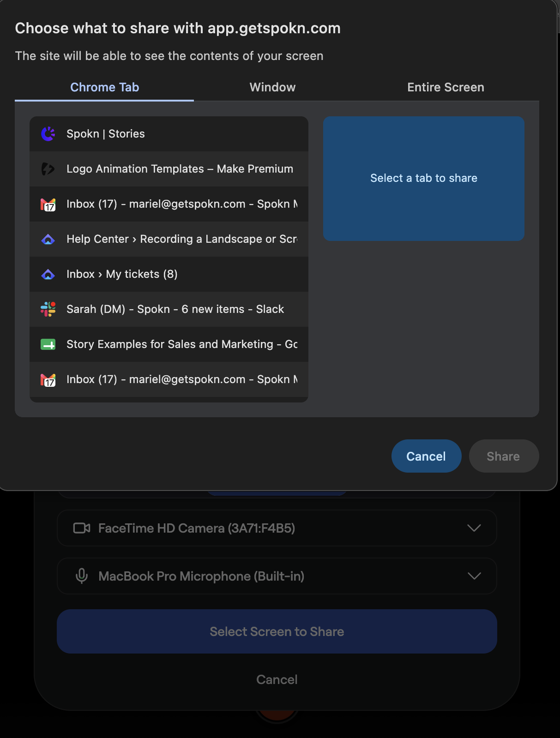The width and height of the screenshot is (560, 738).
Task: Click the camera icon beside FaceTime HD Camera
Action: coord(82,528)
